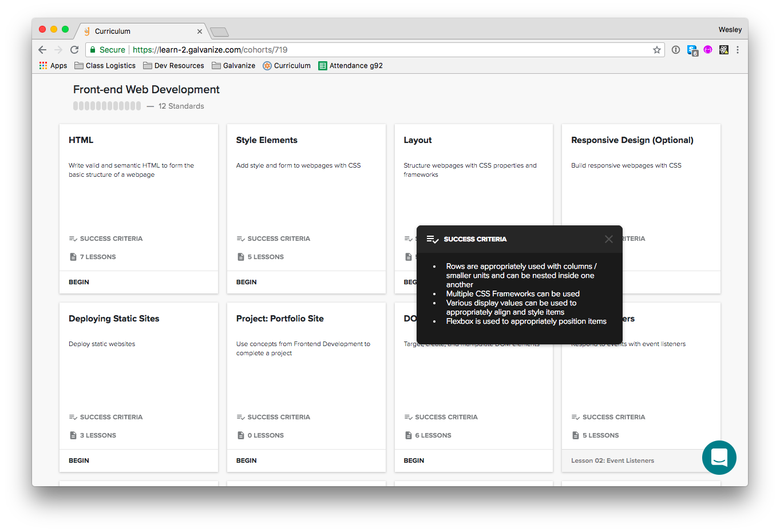
Task: Begin the HTML standard
Action: (x=79, y=282)
